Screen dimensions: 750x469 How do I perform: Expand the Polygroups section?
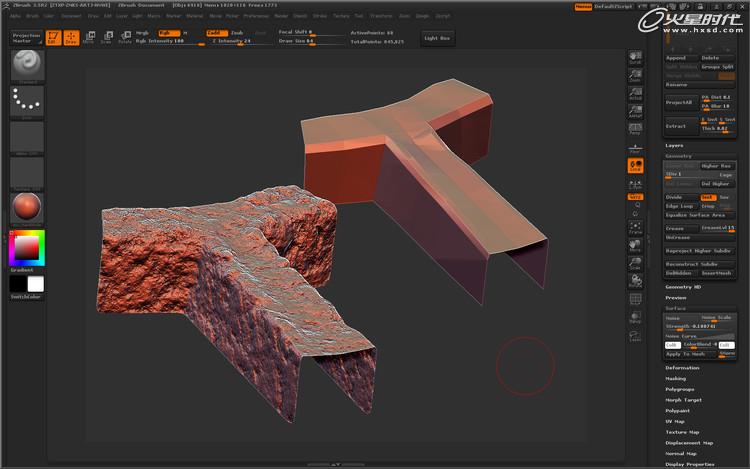680,389
